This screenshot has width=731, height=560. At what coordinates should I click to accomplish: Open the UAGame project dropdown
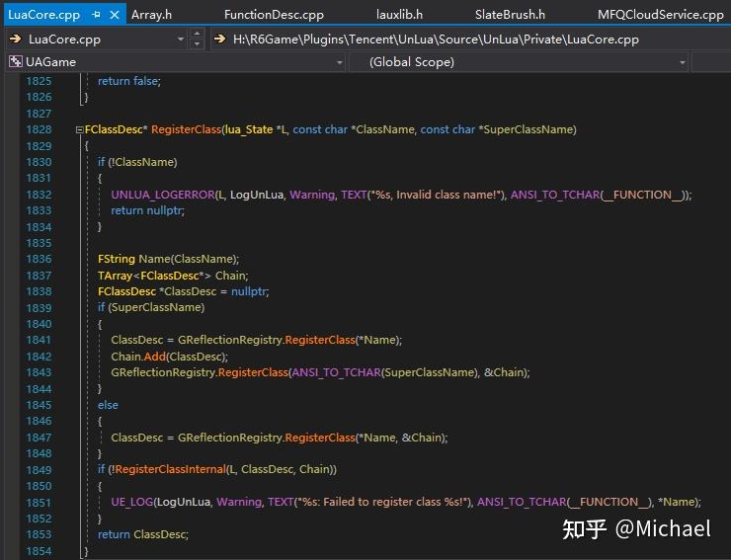(340, 62)
